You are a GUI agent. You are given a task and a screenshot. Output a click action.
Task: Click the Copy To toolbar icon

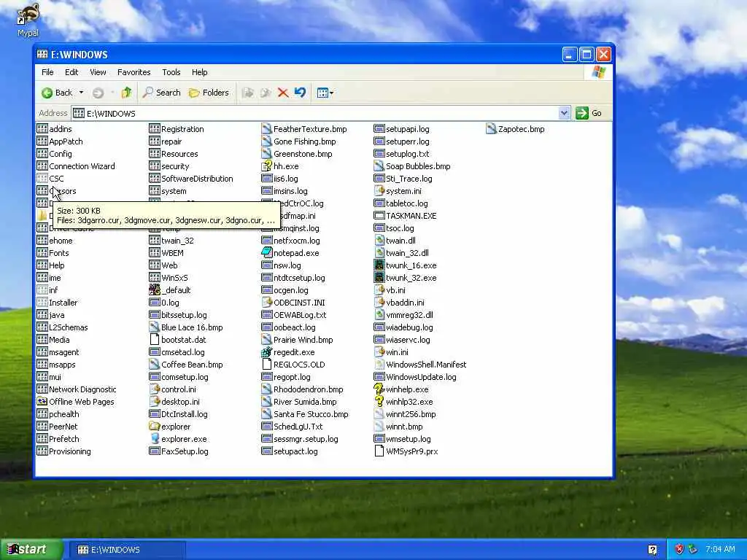(266, 93)
